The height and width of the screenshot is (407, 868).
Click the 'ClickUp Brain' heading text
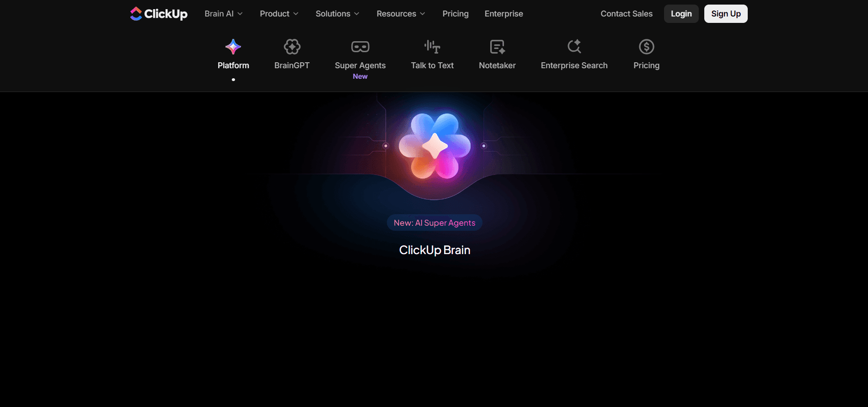click(434, 250)
